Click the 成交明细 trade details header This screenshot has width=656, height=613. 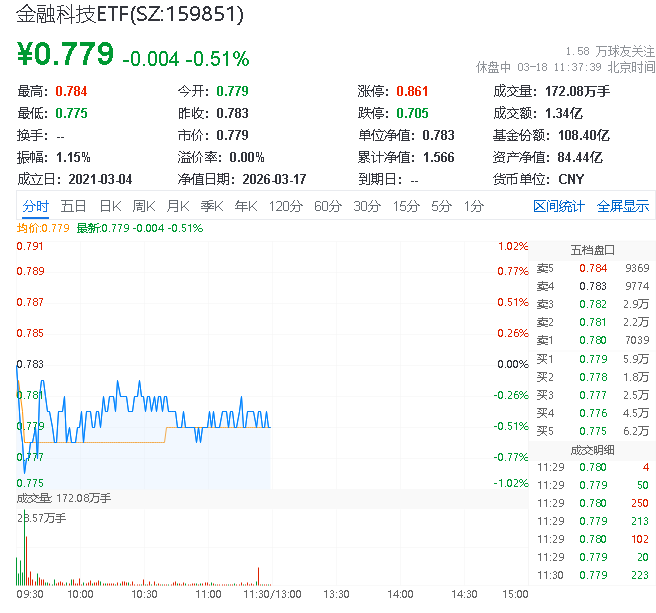(593, 449)
